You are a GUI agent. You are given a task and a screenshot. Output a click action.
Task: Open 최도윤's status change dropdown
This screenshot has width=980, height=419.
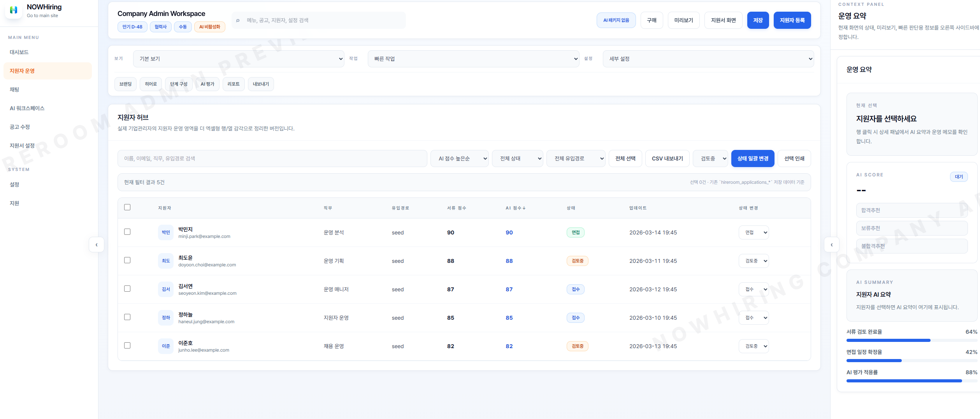click(753, 261)
